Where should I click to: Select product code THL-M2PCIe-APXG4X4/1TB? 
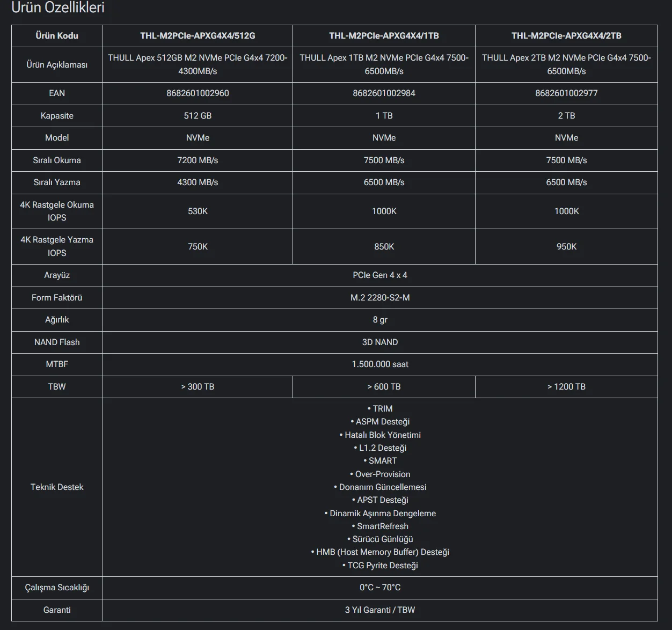[384, 36]
